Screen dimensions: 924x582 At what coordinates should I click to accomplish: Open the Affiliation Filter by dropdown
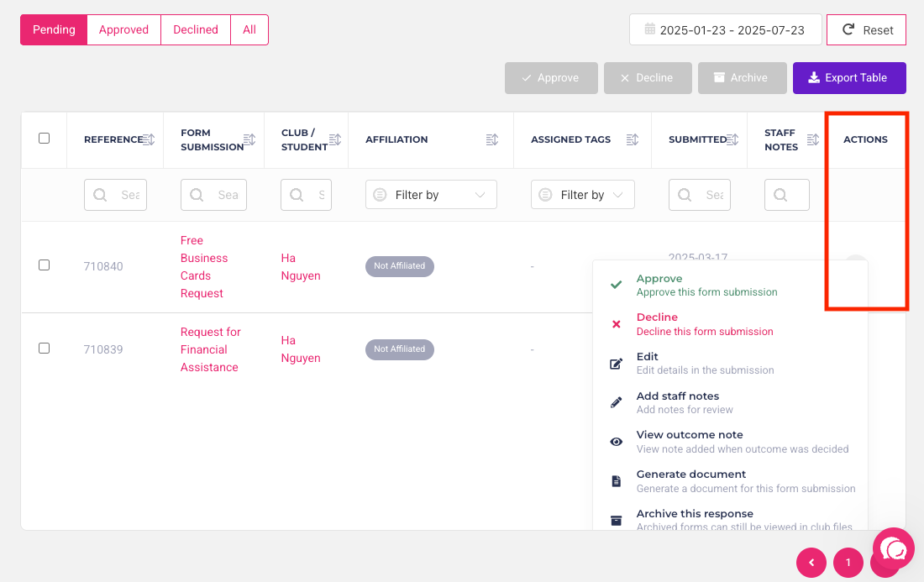pyautogui.click(x=432, y=195)
